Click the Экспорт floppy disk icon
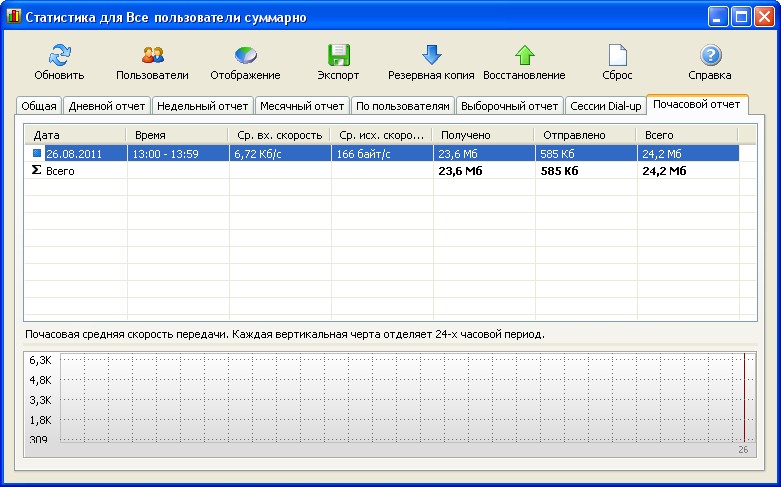This screenshot has width=781, height=487. (x=338, y=55)
